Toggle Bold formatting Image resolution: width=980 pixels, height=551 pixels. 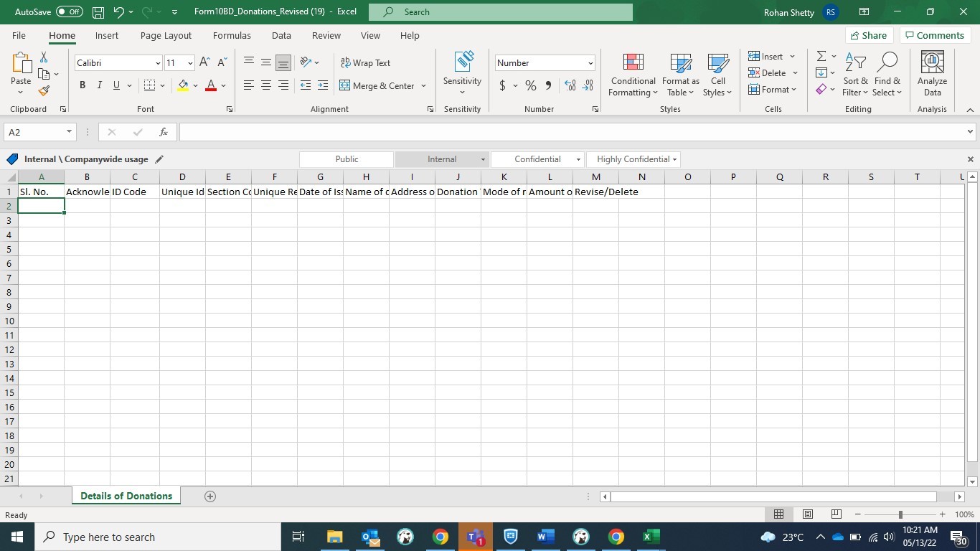tap(83, 85)
